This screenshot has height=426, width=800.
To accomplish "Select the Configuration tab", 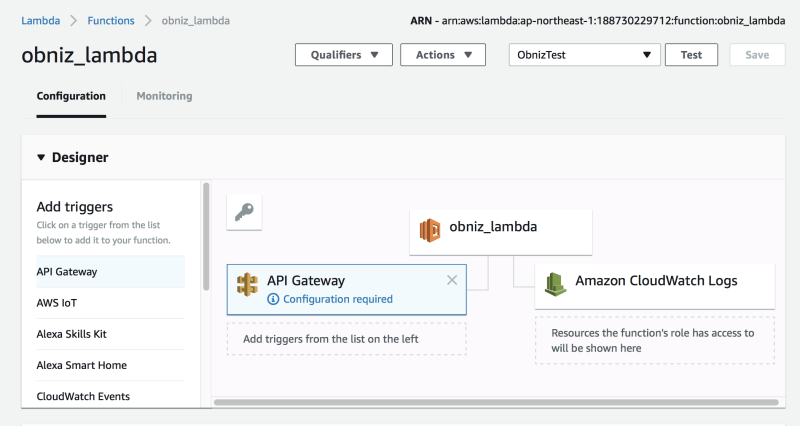I will pos(71,96).
